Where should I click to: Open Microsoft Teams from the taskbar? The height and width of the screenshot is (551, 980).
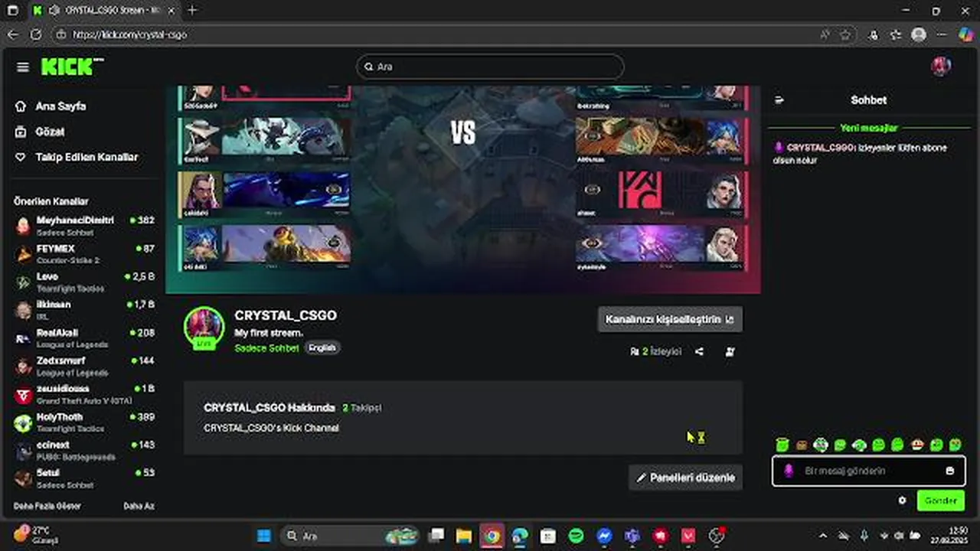coord(632,536)
